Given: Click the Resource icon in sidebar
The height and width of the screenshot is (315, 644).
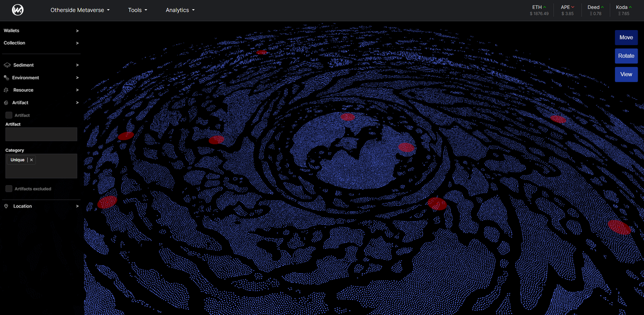Looking at the screenshot, I should click(x=6, y=90).
